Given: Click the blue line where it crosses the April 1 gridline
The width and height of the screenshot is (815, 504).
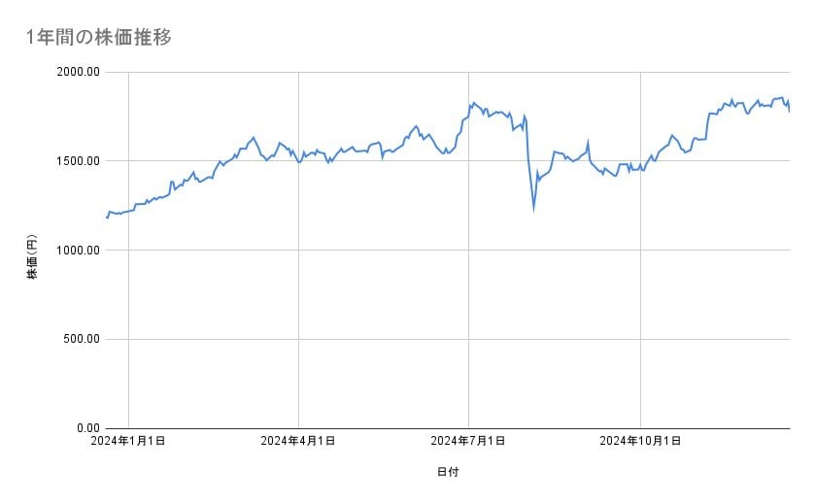Looking at the screenshot, I should tap(298, 161).
